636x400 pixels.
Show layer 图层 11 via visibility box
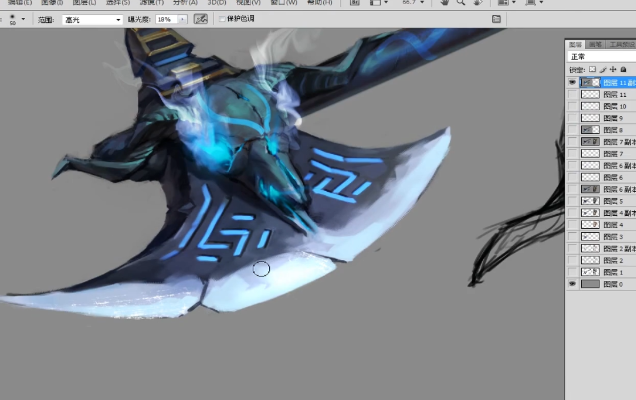coord(572,94)
